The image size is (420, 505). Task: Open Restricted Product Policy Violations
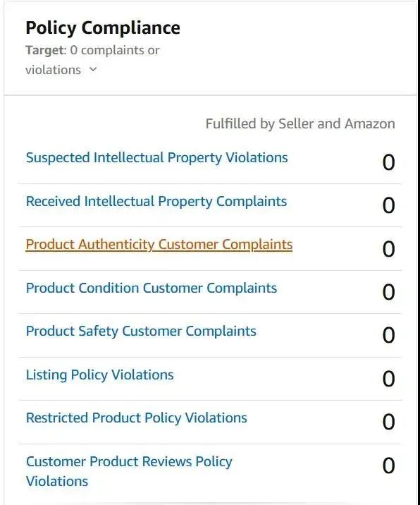point(137,418)
